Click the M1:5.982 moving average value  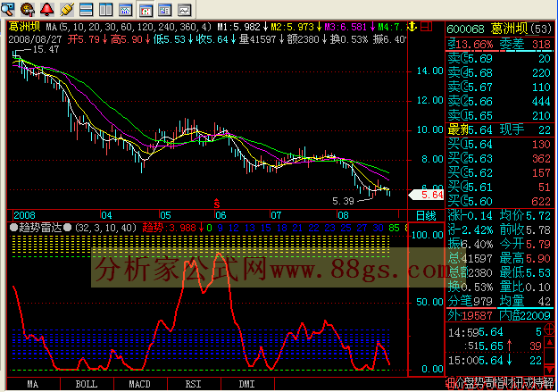point(239,27)
